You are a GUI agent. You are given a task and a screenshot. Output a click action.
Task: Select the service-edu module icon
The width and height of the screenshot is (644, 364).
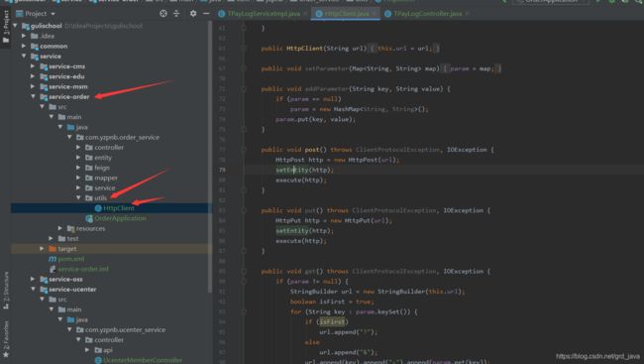(x=44, y=76)
